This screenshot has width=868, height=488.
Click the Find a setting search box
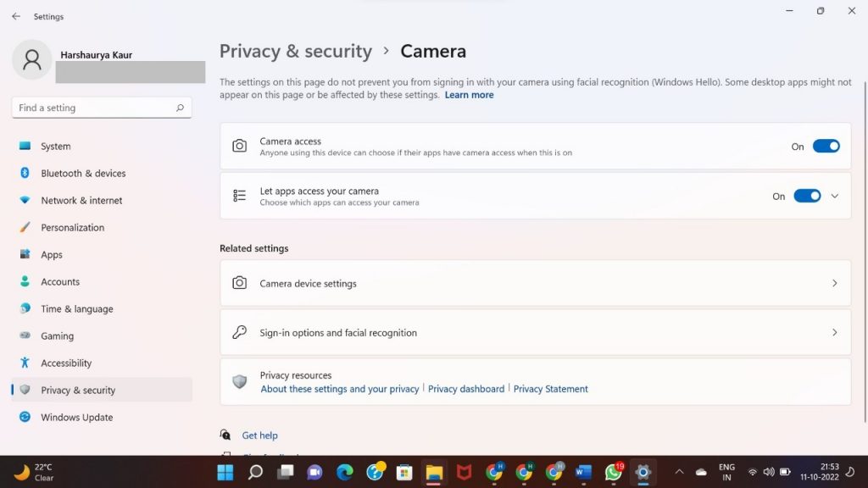pyautogui.click(x=93, y=108)
